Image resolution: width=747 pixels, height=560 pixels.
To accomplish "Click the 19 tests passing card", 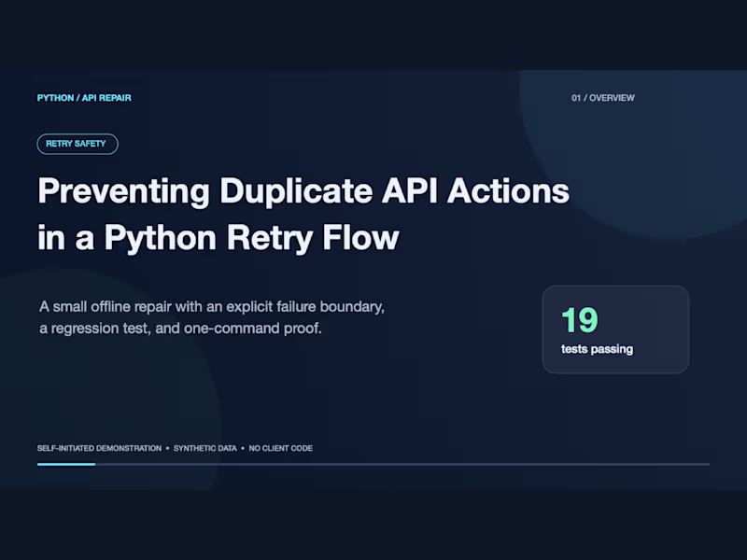I will tap(615, 329).
